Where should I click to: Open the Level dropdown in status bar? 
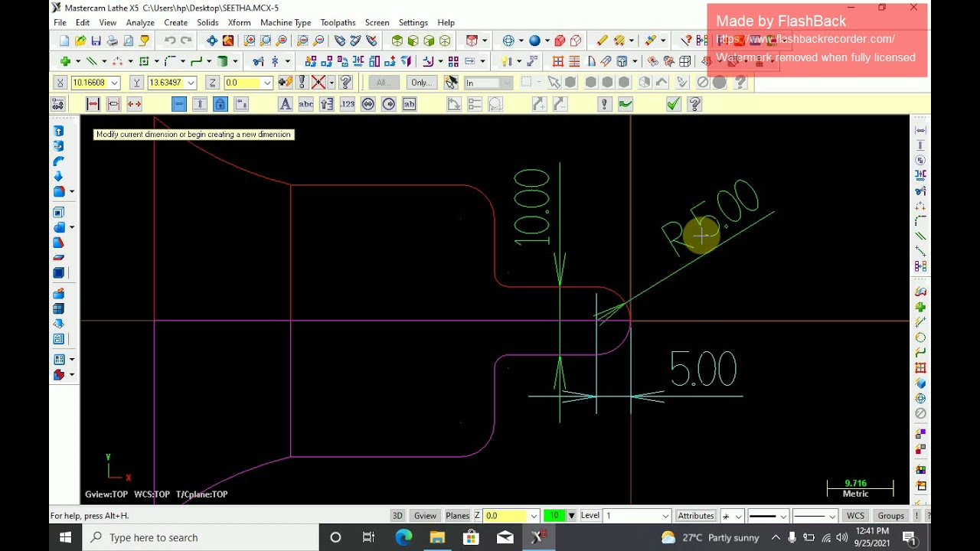pyautogui.click(x=665, y=516)
